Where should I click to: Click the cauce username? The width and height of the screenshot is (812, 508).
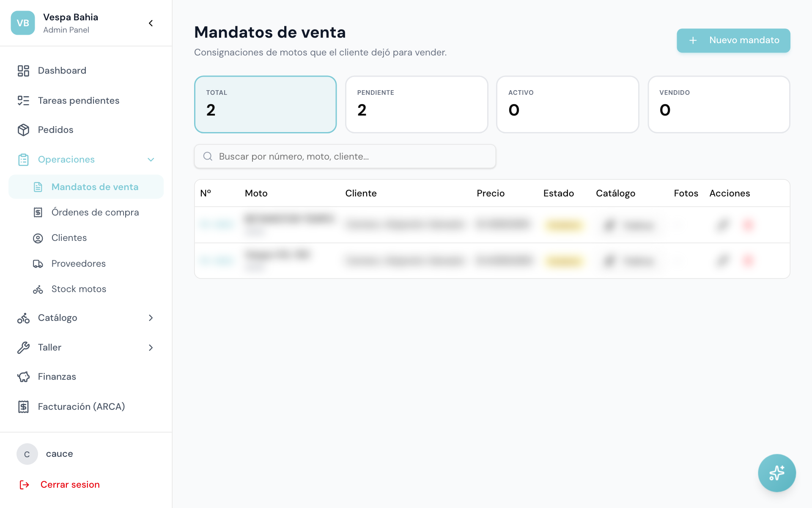[x=59, y=454]
